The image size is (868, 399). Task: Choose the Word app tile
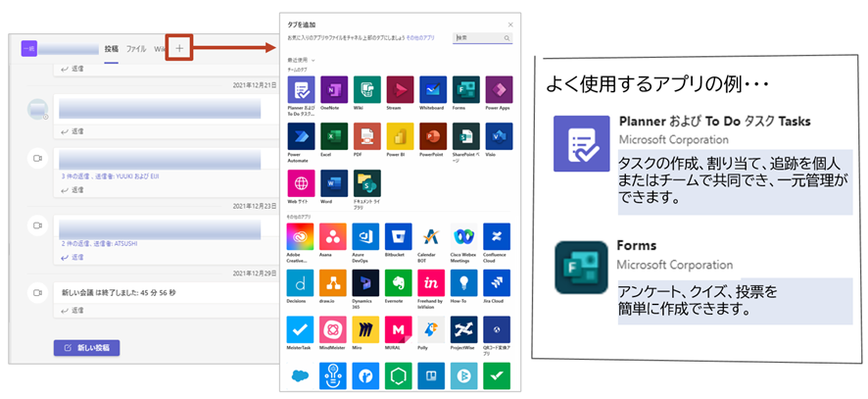334,183
